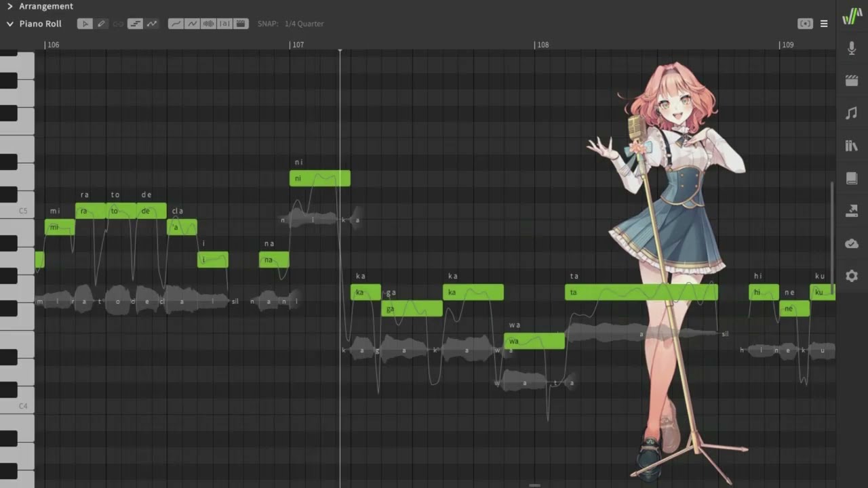
Task: Open the SNAP 1/4 Quarter dropdown
Action: (304, 24)
